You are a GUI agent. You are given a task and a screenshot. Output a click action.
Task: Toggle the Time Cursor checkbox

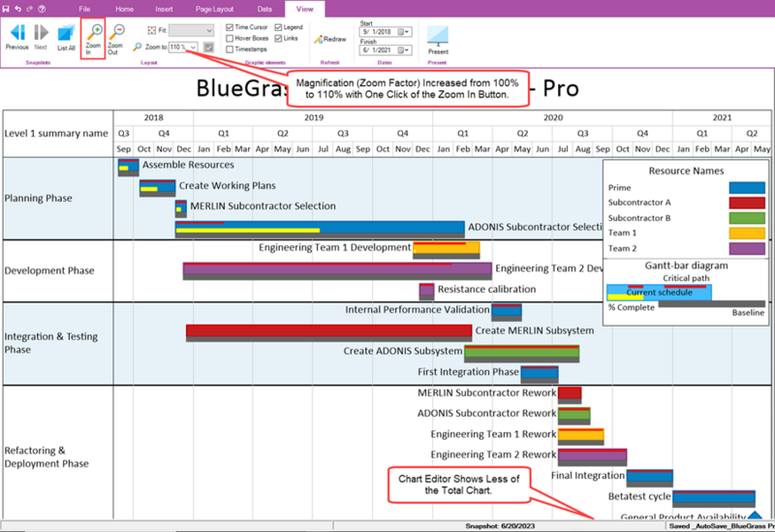230,27
